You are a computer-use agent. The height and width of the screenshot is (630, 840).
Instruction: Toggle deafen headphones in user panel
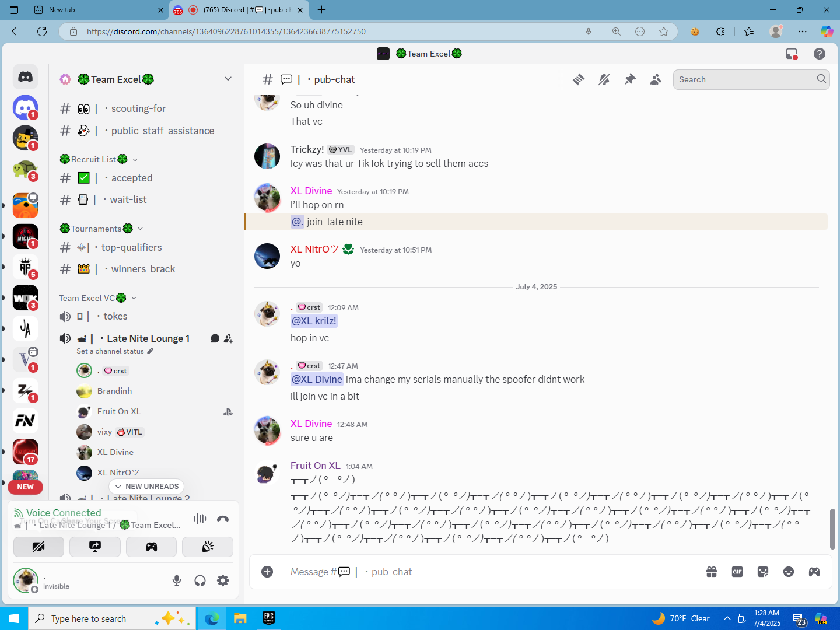[200, 580]
